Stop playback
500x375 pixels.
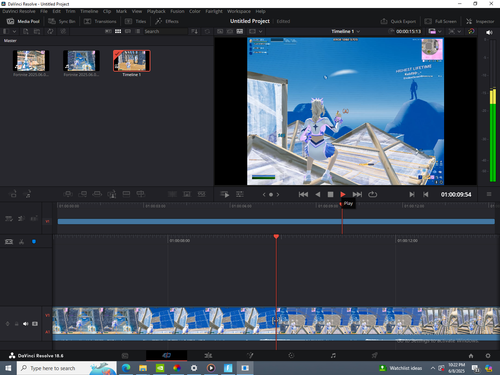coord(330,194)
